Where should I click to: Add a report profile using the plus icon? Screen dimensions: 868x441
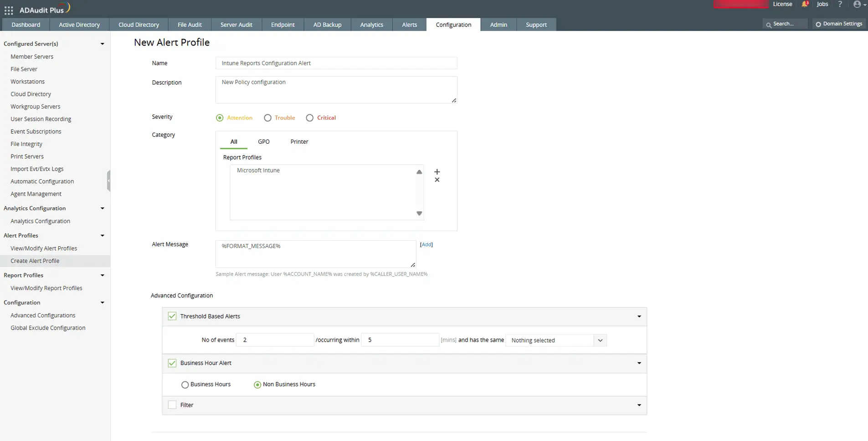click(x=437, y=172)
